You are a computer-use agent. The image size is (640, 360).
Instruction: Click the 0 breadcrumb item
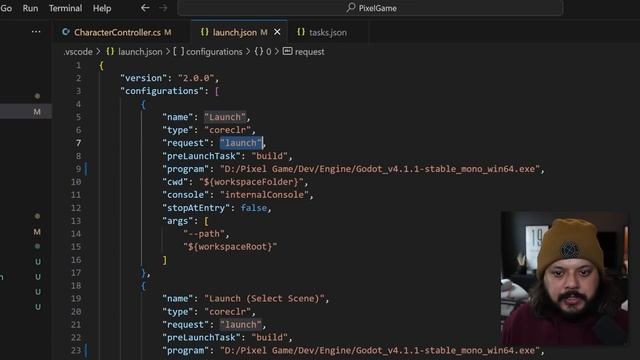pyautogui.click(x=269, y=52)
